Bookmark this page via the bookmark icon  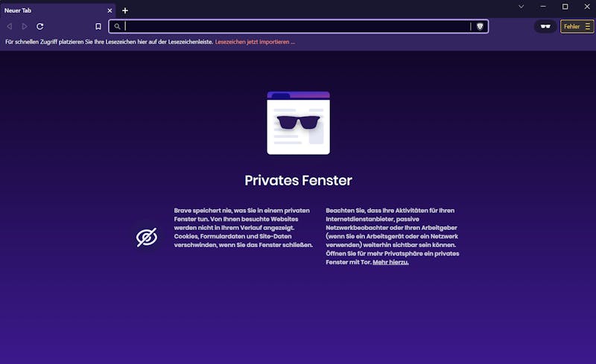pos(98,26)
